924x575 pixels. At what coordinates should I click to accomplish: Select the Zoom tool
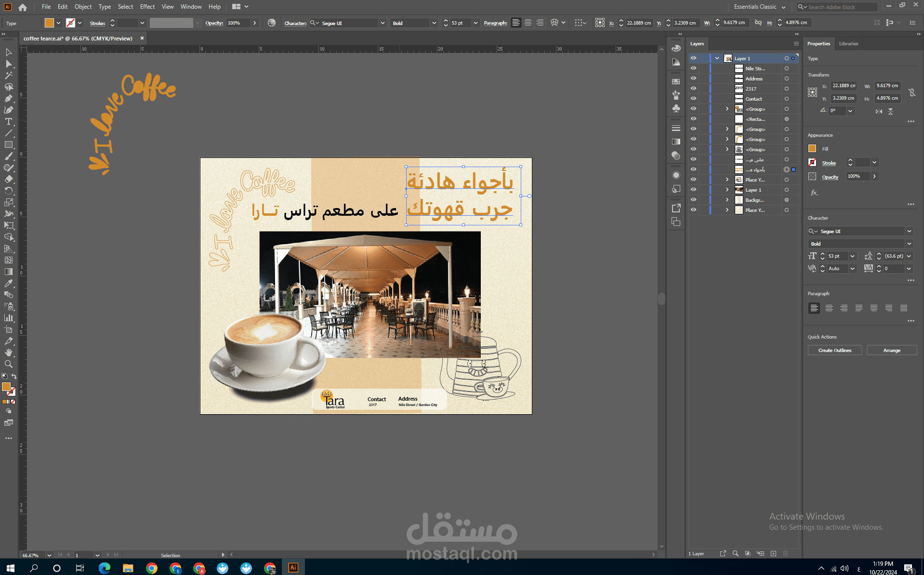point(9,365)
